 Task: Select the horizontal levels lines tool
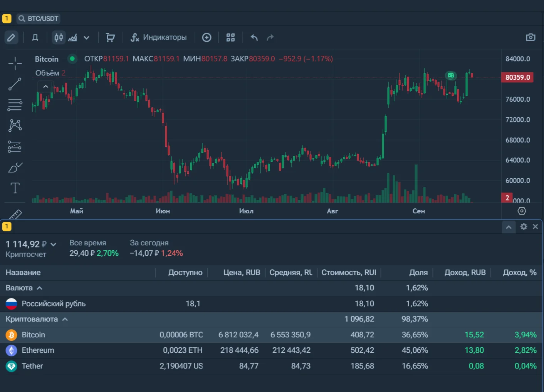tap(15, 105)
